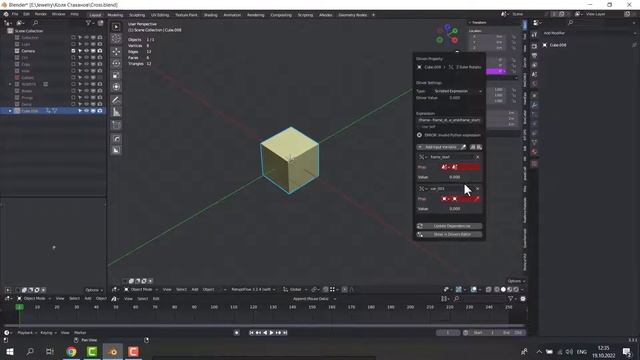Click the outliner search magnifier icon
The image size is (640, 360).
click(35, 23)
